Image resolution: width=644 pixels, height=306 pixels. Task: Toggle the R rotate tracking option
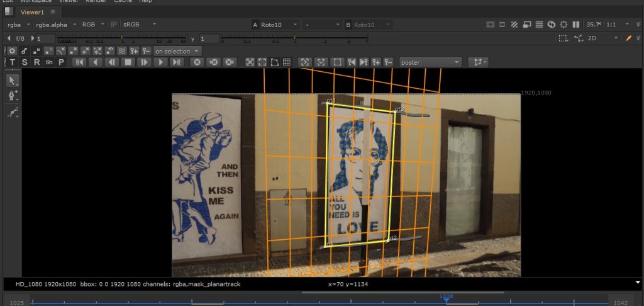pyautogui.click(x=37, y=62)
